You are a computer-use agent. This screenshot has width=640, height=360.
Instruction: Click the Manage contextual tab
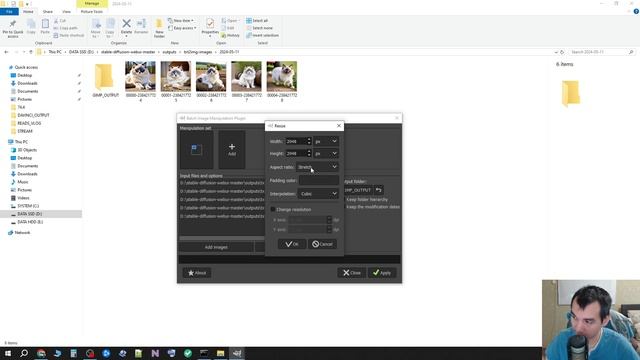[x=92, y=4]
